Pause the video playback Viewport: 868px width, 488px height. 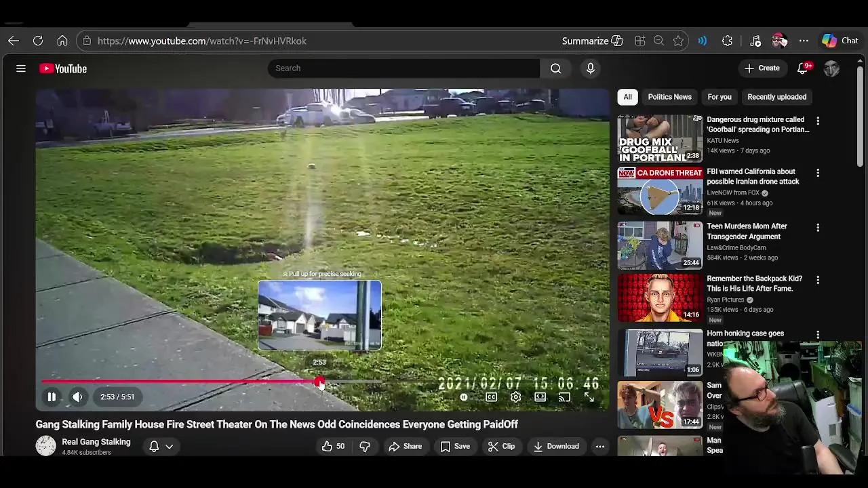(x=52, y=397)
